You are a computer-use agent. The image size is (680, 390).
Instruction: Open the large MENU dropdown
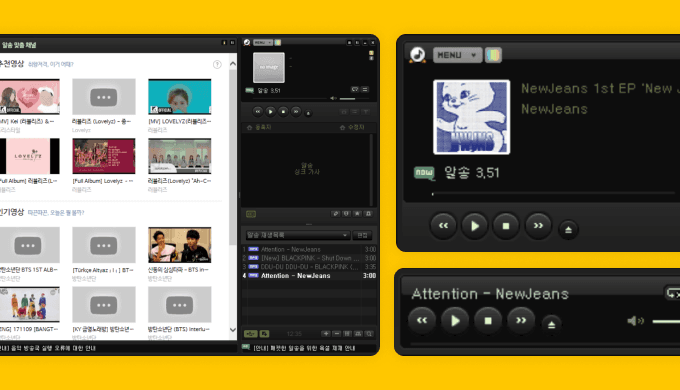[457, 55]
